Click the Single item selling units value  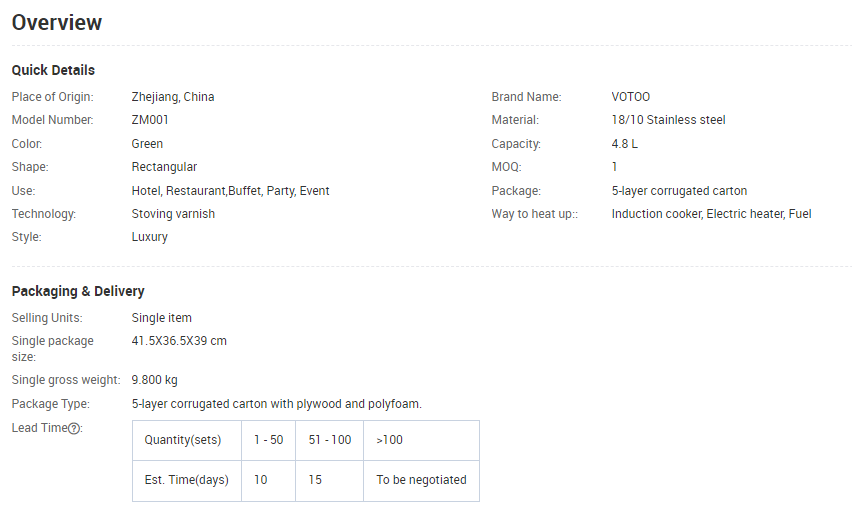(x=161, y=318)
